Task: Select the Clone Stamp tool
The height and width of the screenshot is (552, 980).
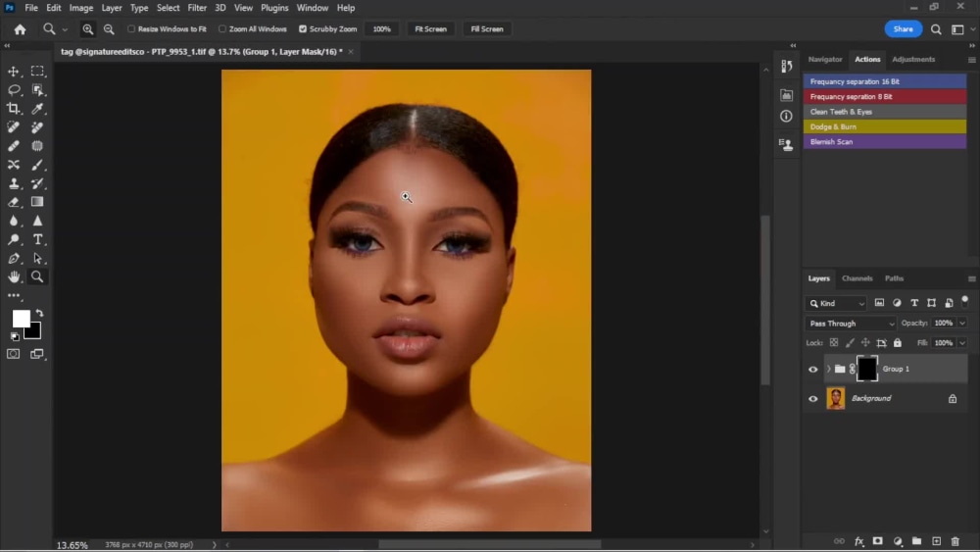Action: 13,183
